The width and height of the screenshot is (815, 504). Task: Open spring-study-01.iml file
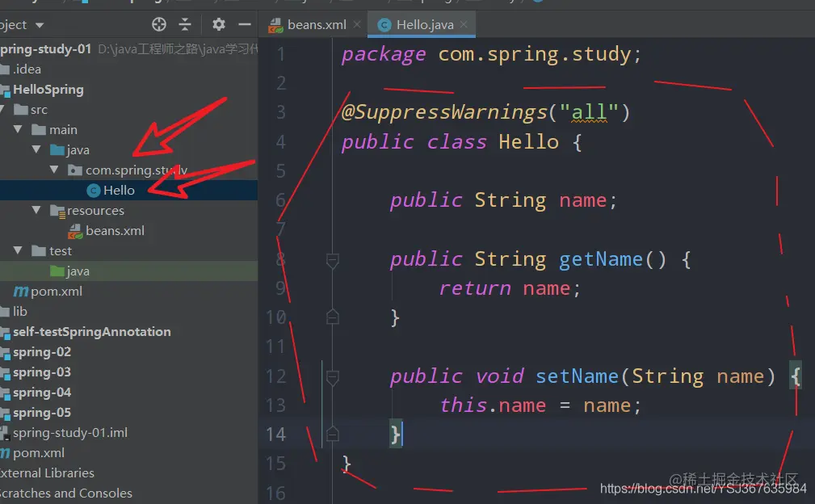(70, 433)
